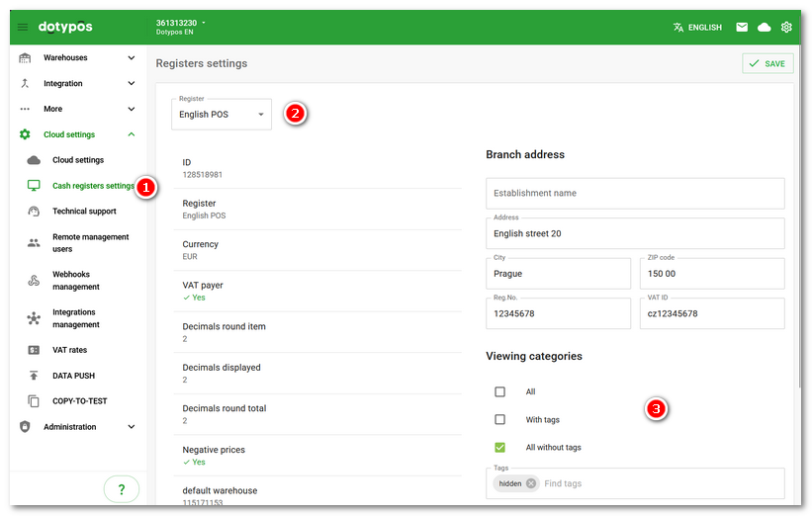
Task: Click the Address field English street 20
Action: point(635,233)
